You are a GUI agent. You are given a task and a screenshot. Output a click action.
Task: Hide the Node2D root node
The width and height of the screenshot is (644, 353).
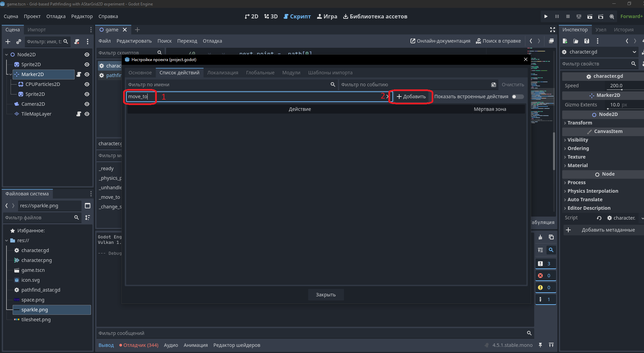(87, 55)
